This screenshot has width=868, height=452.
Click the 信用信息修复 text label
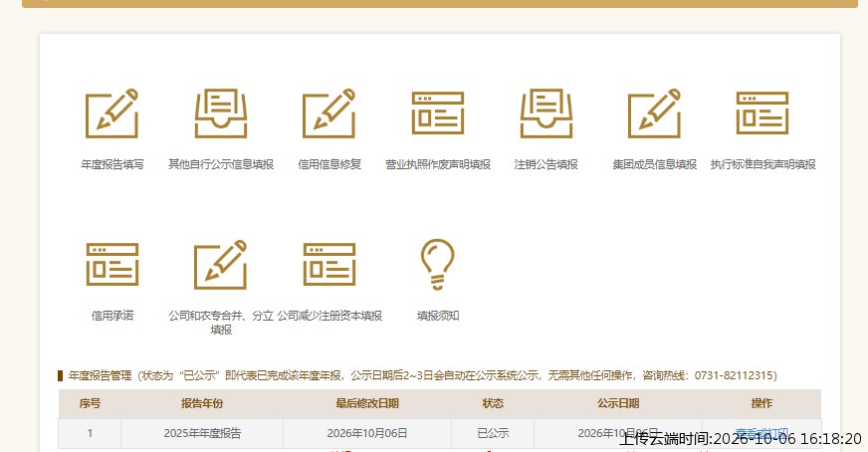click(x=329, y=164)
